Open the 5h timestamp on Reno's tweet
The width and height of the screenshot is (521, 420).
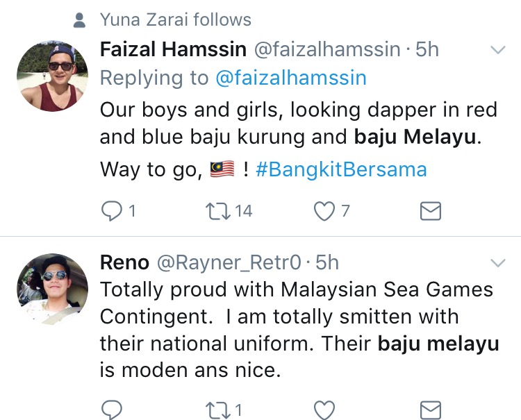click(x=327, y=262)
